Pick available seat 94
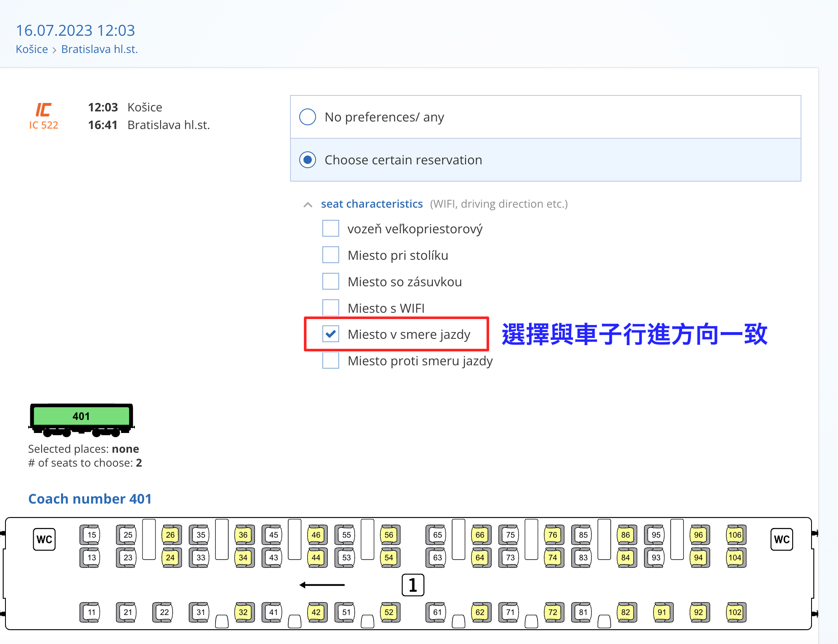The image size is (838, 644). 699,557
